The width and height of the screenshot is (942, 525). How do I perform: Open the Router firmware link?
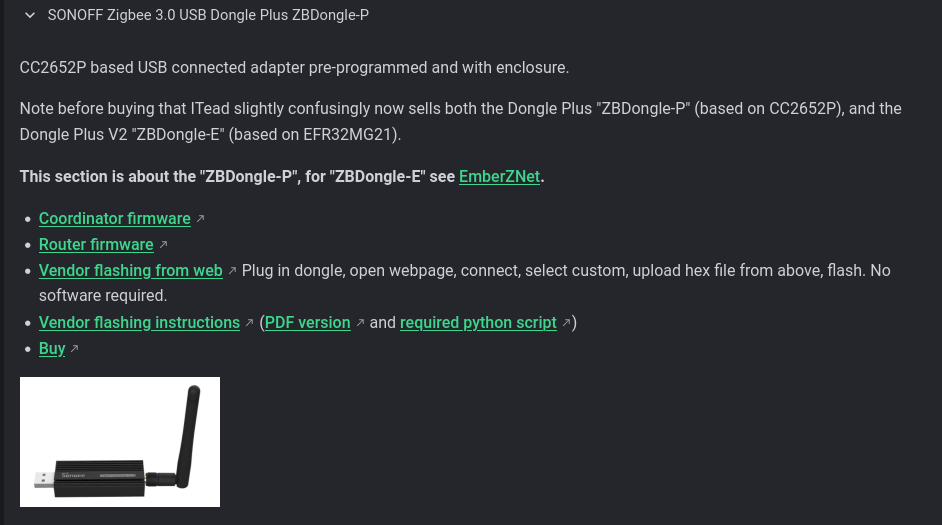(x=96, y=245)
